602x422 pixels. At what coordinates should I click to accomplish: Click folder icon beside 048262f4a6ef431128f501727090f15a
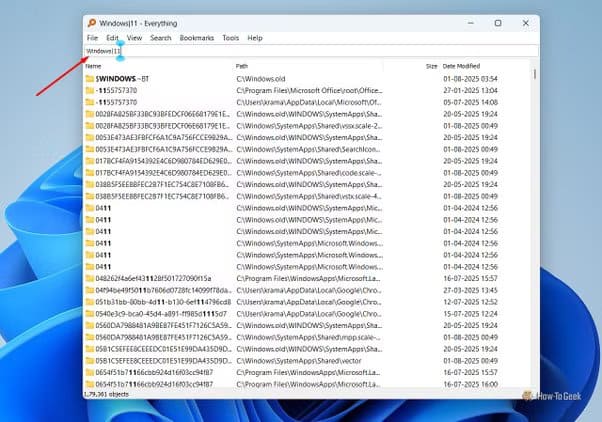pyautogui.click(x=90, y=278)
